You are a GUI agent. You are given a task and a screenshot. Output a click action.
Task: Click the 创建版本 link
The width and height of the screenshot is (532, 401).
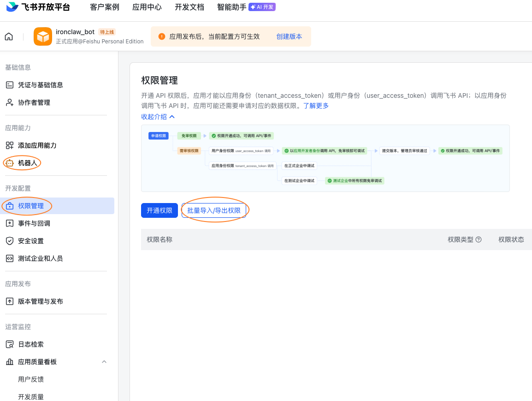pyautogui.click(x=289, y=36)
